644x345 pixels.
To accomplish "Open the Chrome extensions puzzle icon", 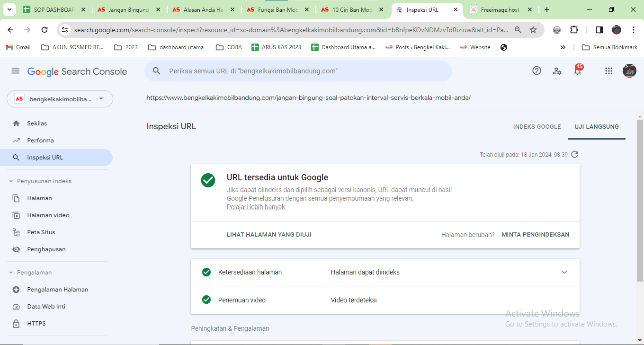I will pyautogui.click(x=574, y=30).
